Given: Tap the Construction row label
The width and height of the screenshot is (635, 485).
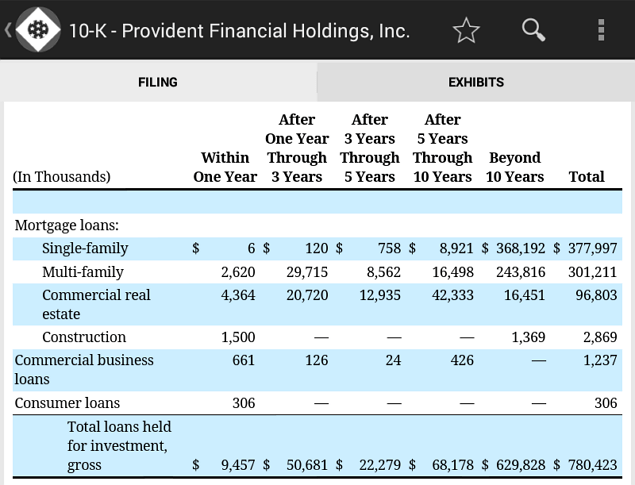Looking at the screenshot, I should tap(84, 337).
